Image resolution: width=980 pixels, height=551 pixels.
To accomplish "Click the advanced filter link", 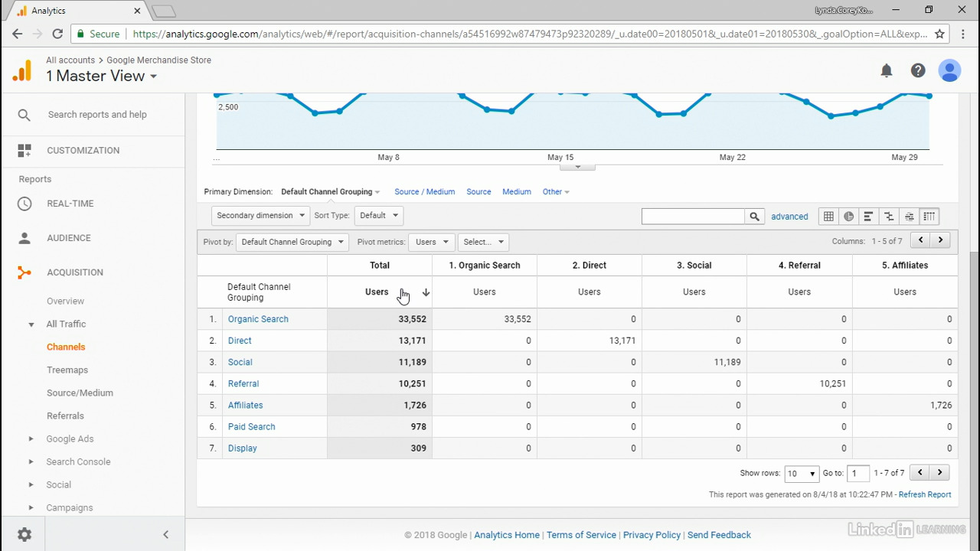I will click(789, 217).
